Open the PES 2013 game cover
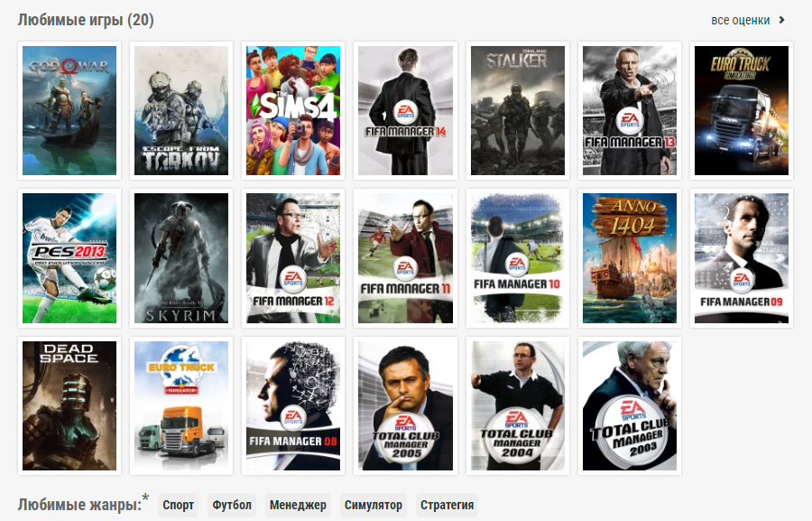The image size is (812, 521). (69, 258)
